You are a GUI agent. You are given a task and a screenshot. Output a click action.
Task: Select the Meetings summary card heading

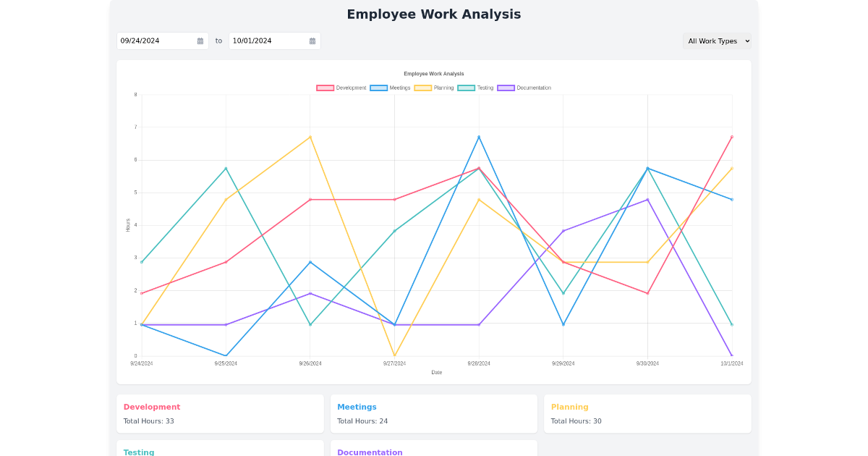[357, 407]
